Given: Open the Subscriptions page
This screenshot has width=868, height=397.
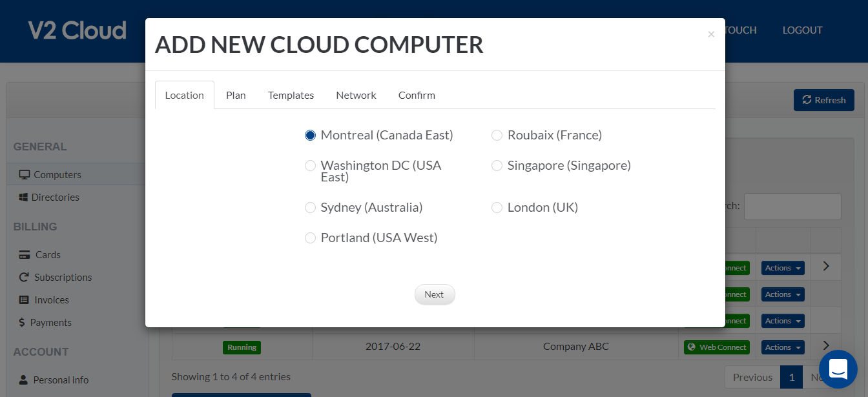Looking at the screenshot, I should (62, 277).
